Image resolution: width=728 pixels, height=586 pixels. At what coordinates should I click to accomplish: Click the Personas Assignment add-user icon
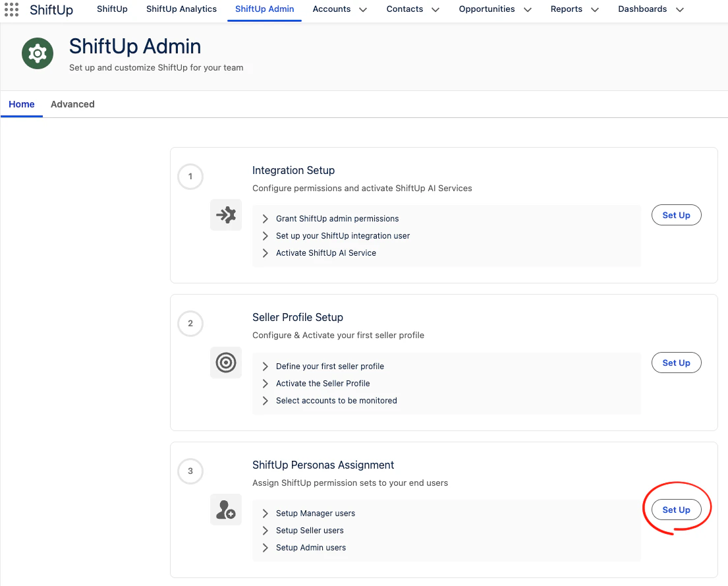pos(226,510)
